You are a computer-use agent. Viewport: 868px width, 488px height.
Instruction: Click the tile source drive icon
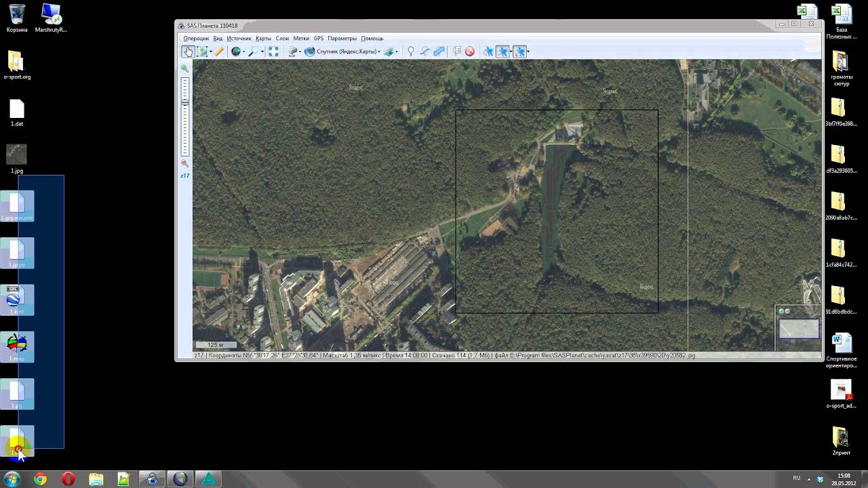[x=292, y=52]
